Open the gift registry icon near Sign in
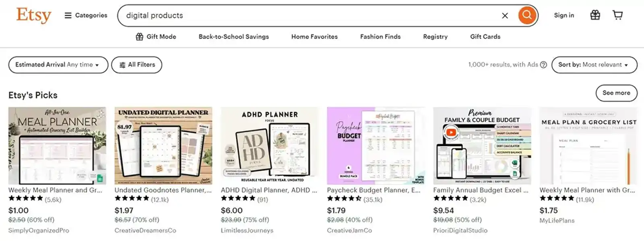 click(594, 15)
